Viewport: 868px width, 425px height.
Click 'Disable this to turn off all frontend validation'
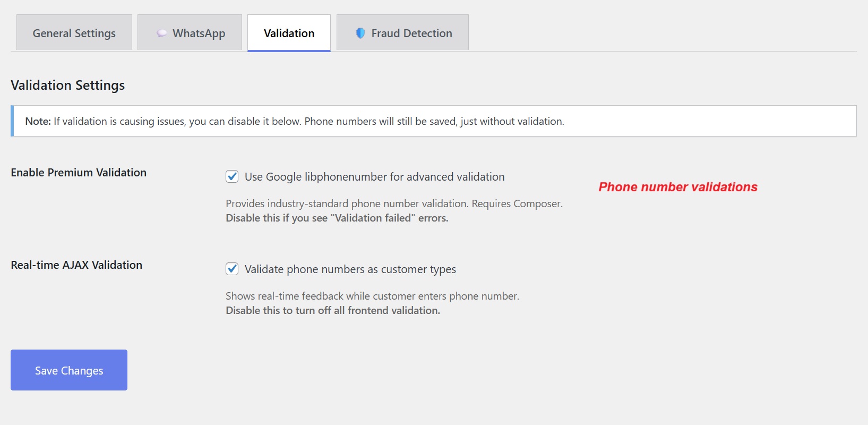[x=332, y=310]
